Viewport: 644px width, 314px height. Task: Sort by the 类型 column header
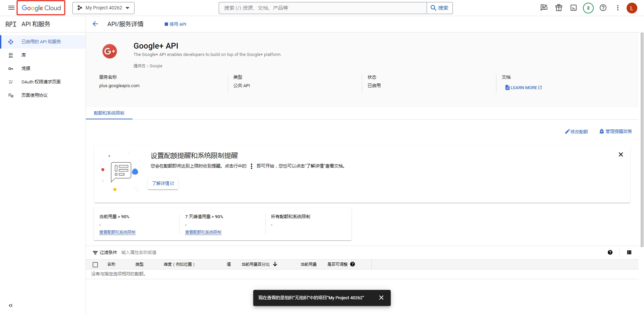140,264
